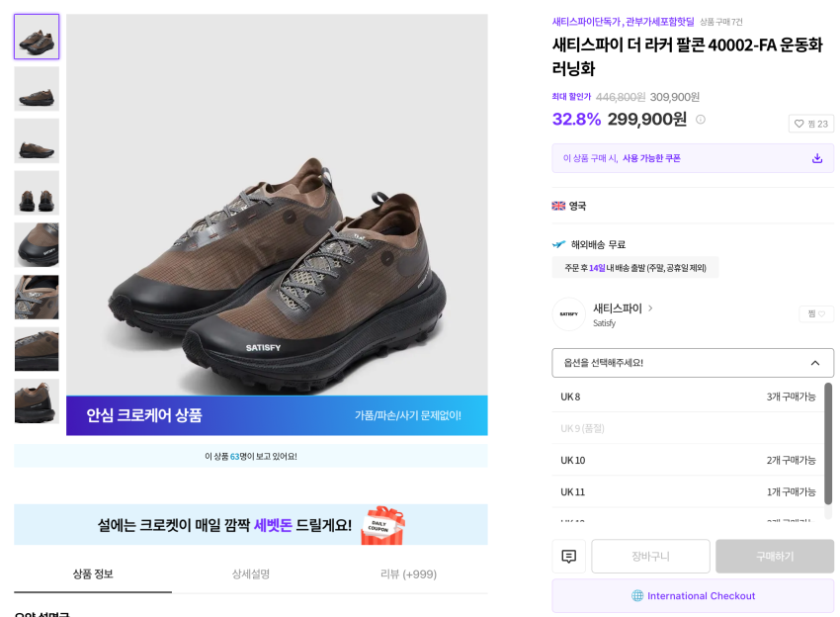Open the chat inquiry icon button
This screenshot has height=617, width=840.
pyautogui.click(x=568, y=557)
